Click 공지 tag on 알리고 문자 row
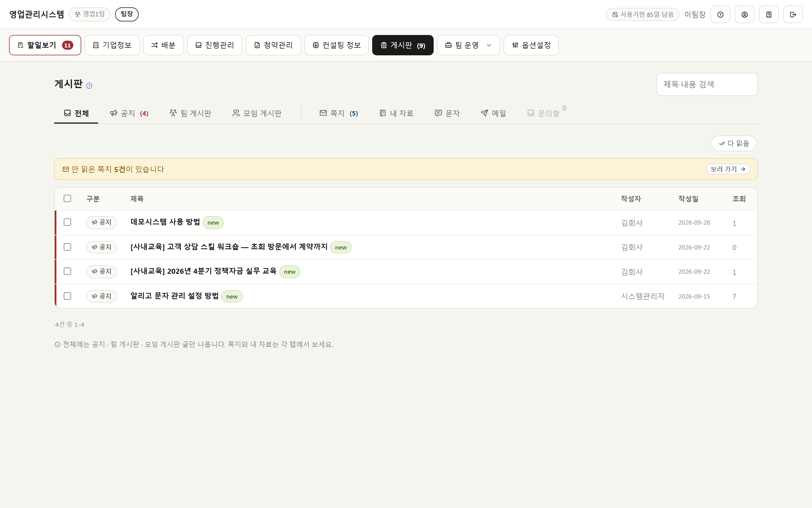The width and height of the screenshot is (812, 508). tap(101, 296)
